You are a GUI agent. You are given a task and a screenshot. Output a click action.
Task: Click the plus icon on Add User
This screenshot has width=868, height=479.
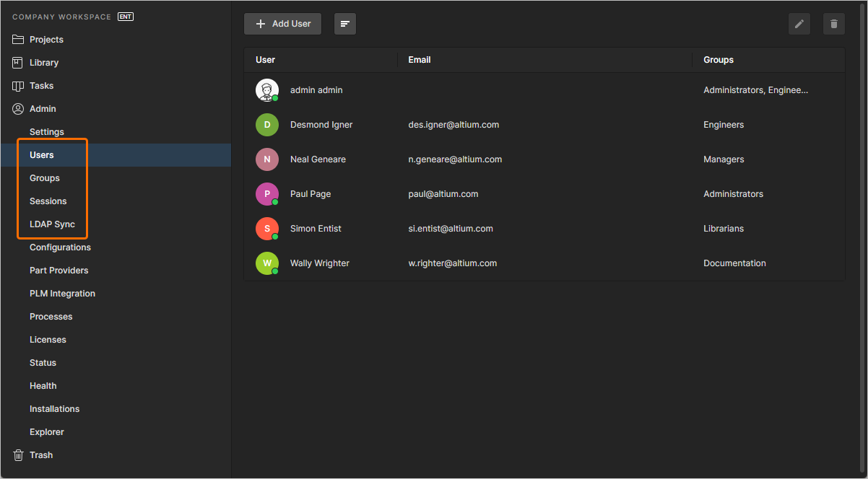coord(260,24)
